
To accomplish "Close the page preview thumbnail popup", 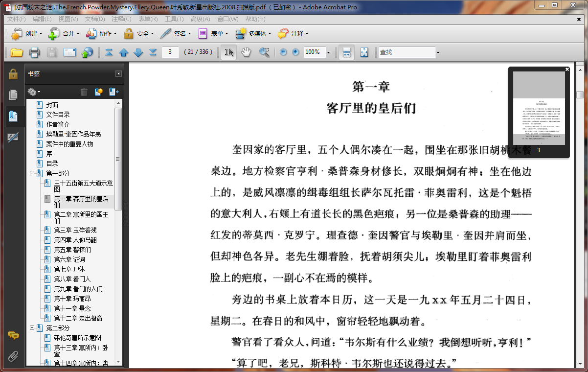I will (x=567, y=70).
